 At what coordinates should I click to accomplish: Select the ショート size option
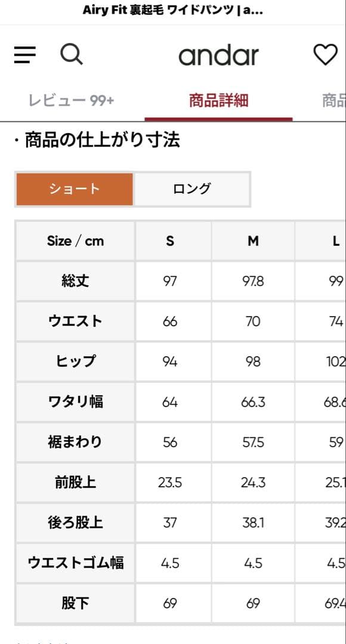point(74,188)
